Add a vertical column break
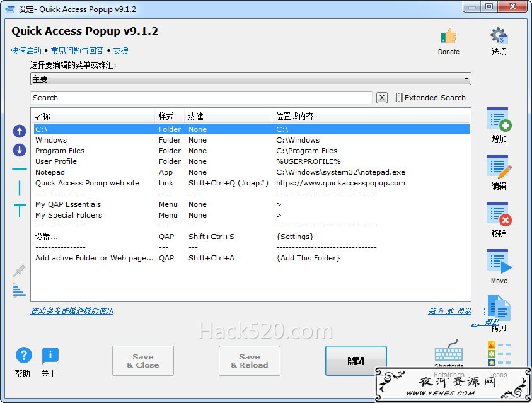Image resolution: width=532 pixels, height=403 pixels. point(20,188)
